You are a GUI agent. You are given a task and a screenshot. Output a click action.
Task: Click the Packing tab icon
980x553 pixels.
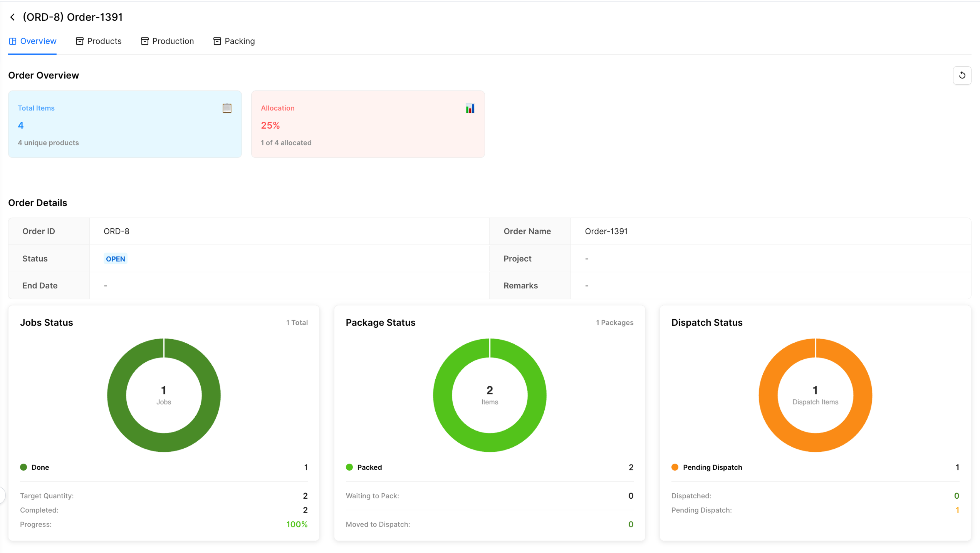pos(217,41)
